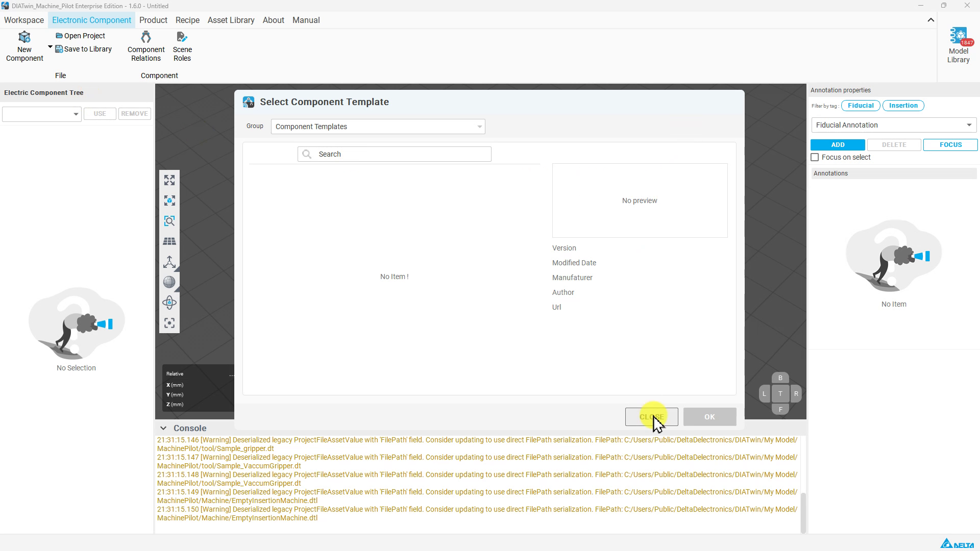Open Project from the ribbon
Viewport: 980px width, 551px height.
(80, 36)
